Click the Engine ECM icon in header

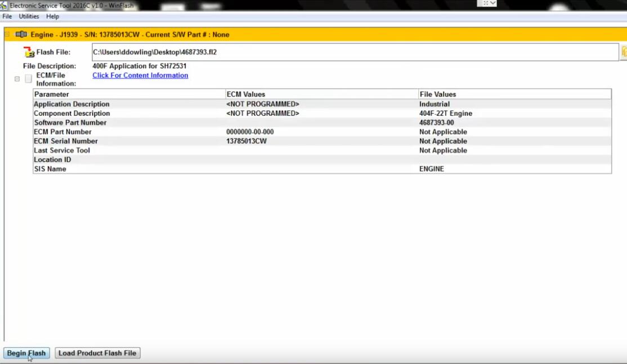tap(21, 34)
